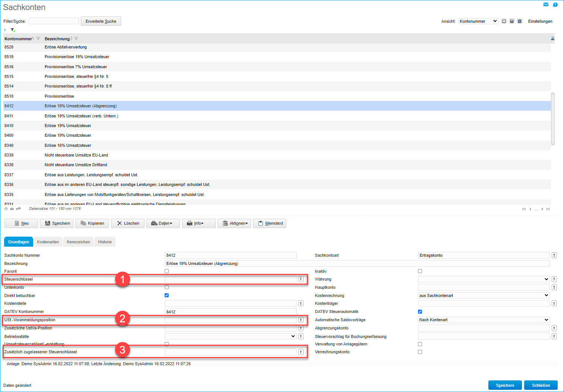Click the Memotext button
Image resolution: width=564 pixels, height=392 pixels.
[x=270, y=223]
